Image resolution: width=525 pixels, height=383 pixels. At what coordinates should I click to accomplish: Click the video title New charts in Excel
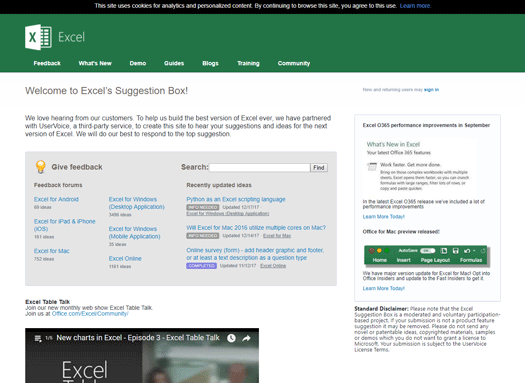tap(138, 338)
